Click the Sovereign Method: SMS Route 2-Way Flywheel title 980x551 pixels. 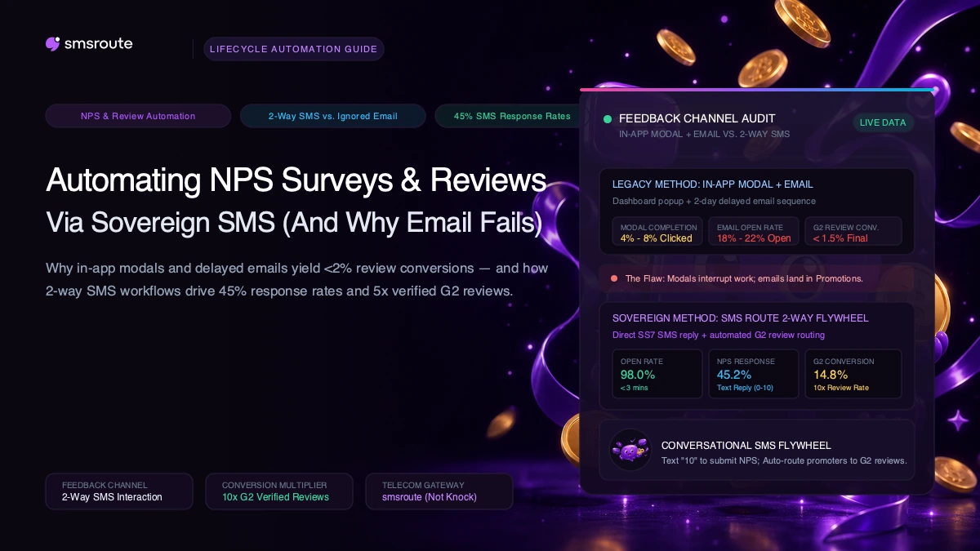[x=741, y=318]
